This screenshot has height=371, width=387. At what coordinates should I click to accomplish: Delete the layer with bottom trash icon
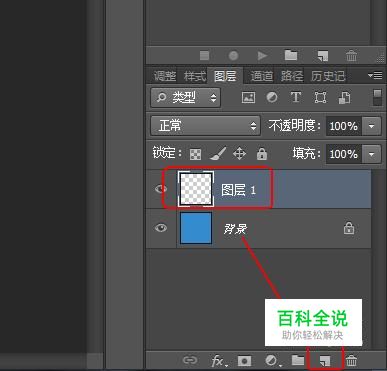pyautogui.click(x=351, y=361)
